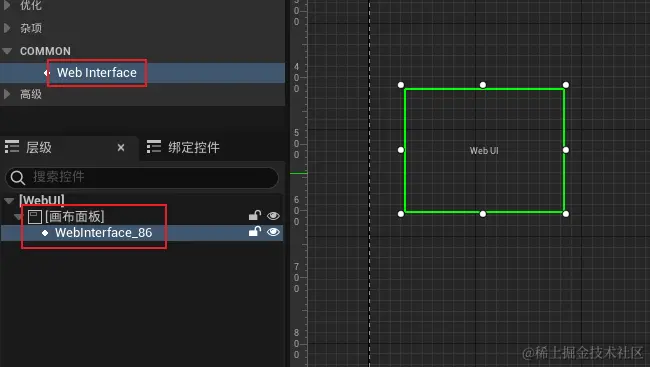Collapse the COMMON category
Screen dimensions: 650x367
coord(7,51)
